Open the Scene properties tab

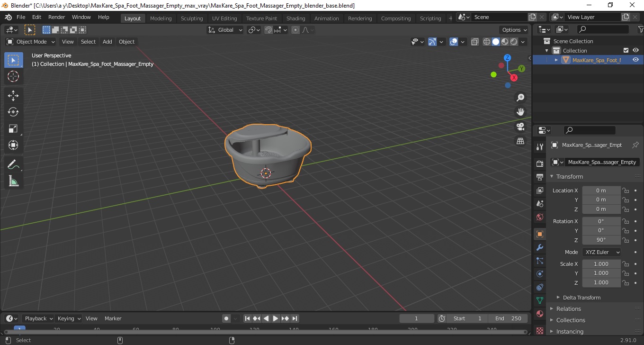(x=540, y=204)
